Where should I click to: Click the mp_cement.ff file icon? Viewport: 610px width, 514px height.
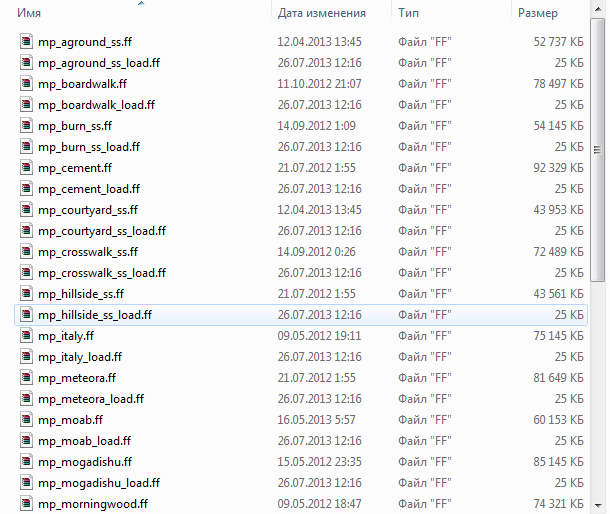27,168
